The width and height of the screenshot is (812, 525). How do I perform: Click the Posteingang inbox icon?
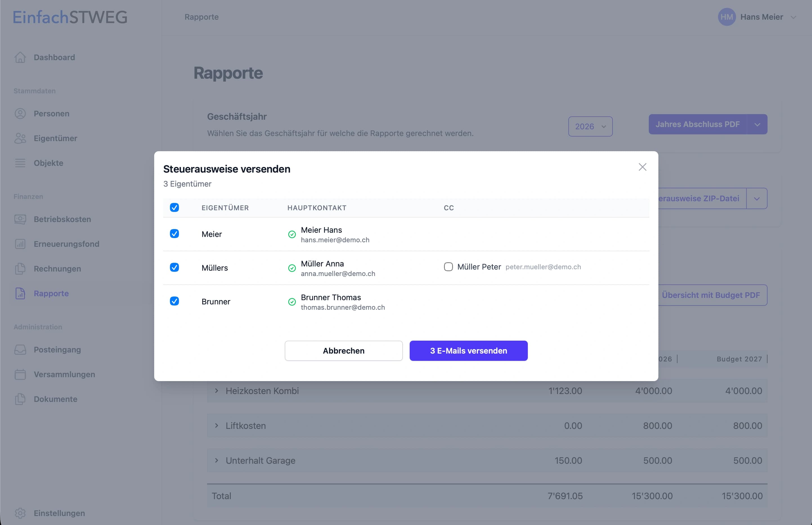[x=20, y=350]
